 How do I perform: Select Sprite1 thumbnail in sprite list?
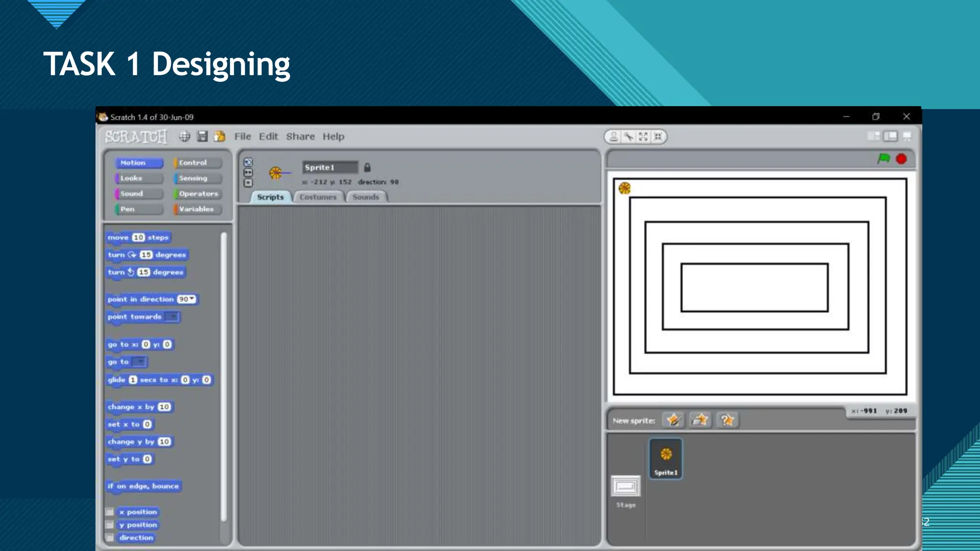tap(666, 459)
